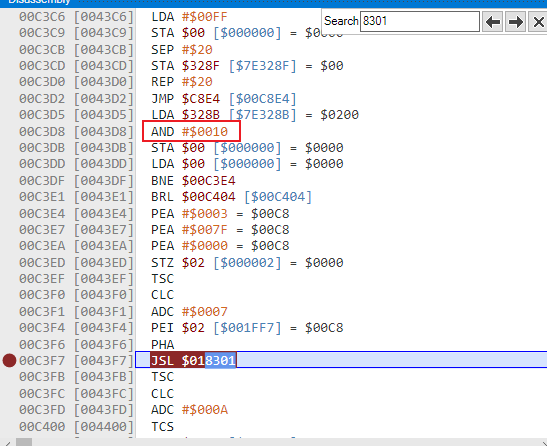Click the Search input field containing 8301
The image size is (547, 446).
[x=420, y=21]
